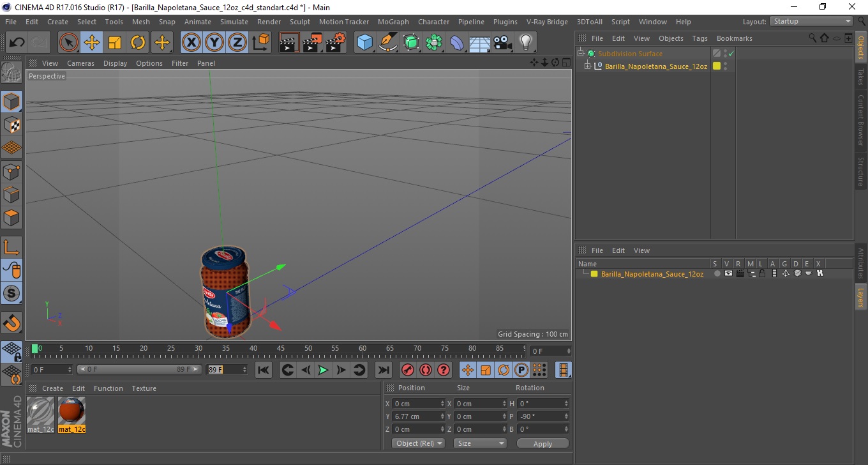Toggle Enable Snap magnet icon
Image resolution: width=868 pixels, height=465 pixels.
click(x=11, y=323)
